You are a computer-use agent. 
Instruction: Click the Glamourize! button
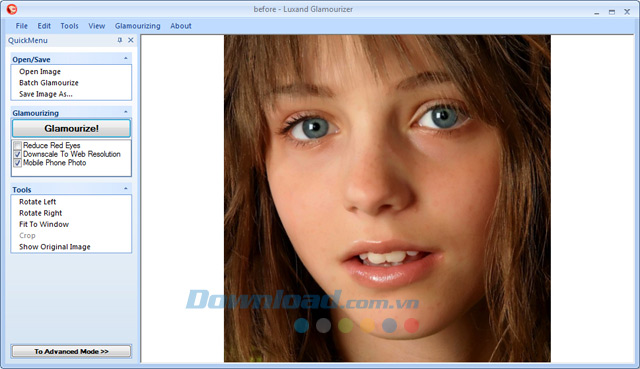(71, 128)
